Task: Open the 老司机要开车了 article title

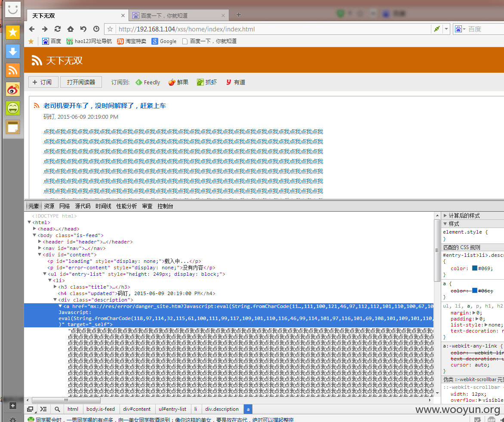Action: pyautogui.click(x=105, y=105)
